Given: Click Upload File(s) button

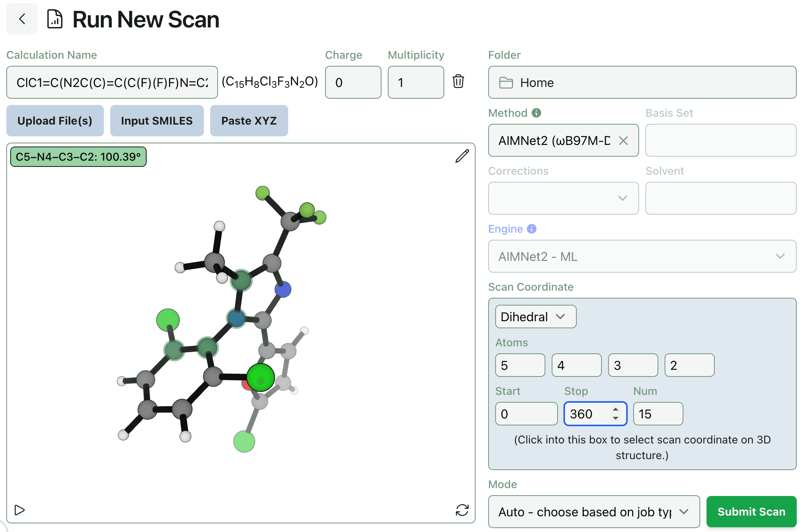Looking at the screenshot, I should pos(56,121).
